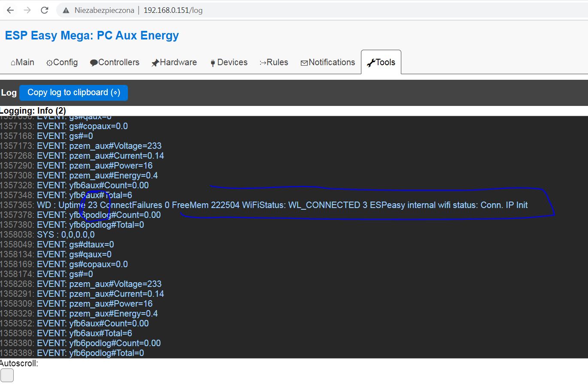Click the browser forward arrow

tap(27, 10)
